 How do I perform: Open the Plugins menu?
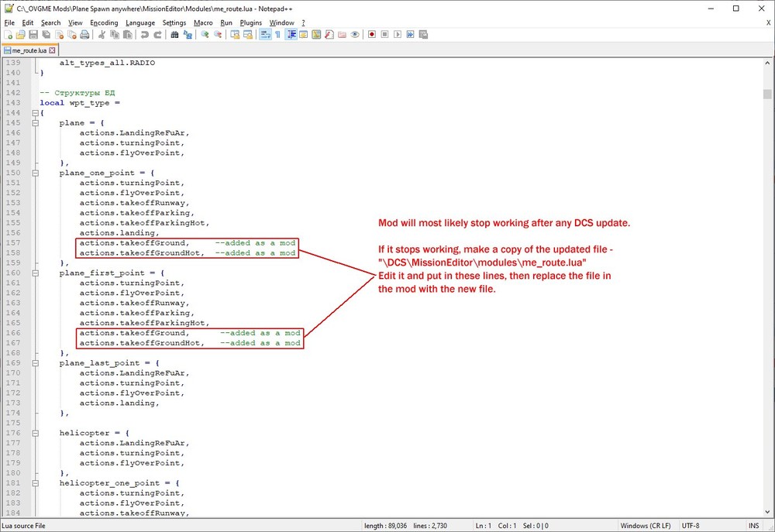251,22
